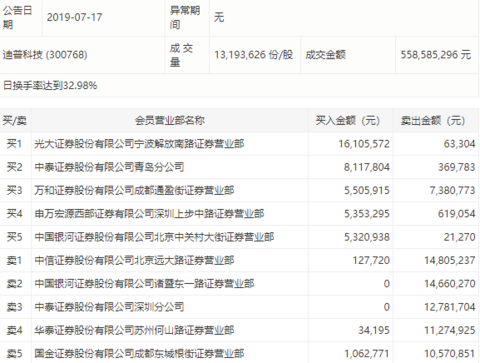Click the 成交金额 label
This screenshot has width=480, height=363.
point(326,54)
